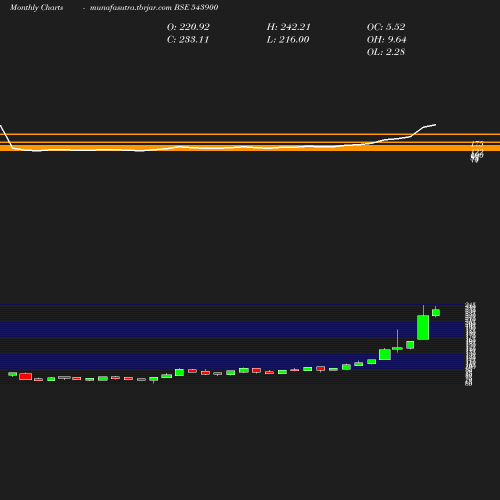Click the OH: 9.64 reading
Screen dimensions: 500x500
[386, 40]
